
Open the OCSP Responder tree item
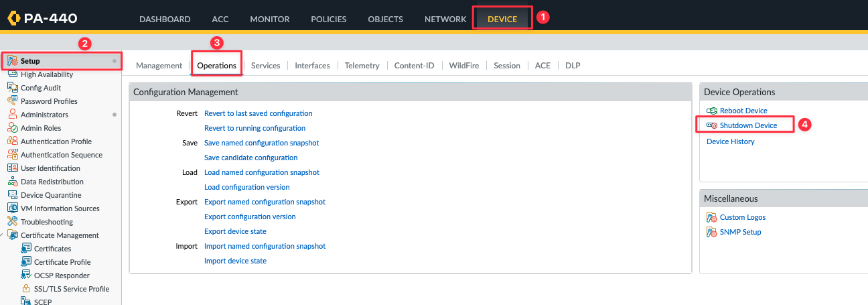point(62,276)
